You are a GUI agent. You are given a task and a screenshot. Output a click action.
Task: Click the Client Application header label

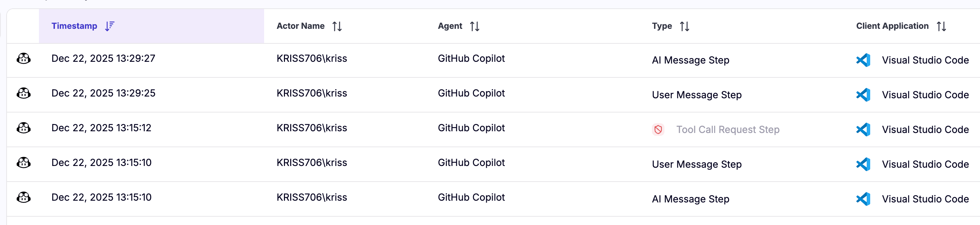[x=892, y=26]
